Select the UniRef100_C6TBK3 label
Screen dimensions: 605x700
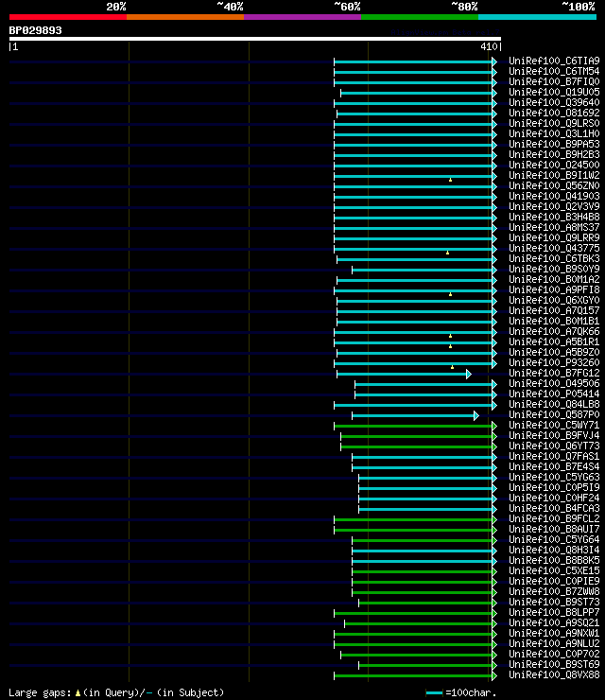[554, 259]
